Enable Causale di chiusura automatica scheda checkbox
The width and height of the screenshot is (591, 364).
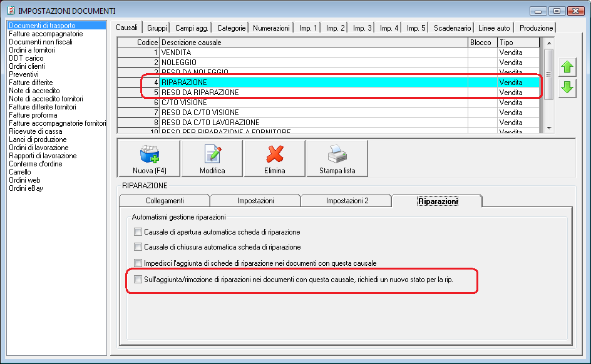point(138,247)
